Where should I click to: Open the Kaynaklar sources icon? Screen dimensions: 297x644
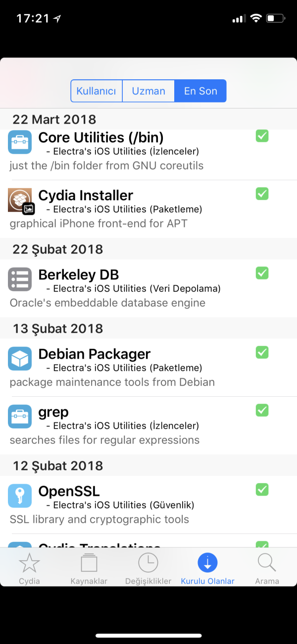point(89,562)
